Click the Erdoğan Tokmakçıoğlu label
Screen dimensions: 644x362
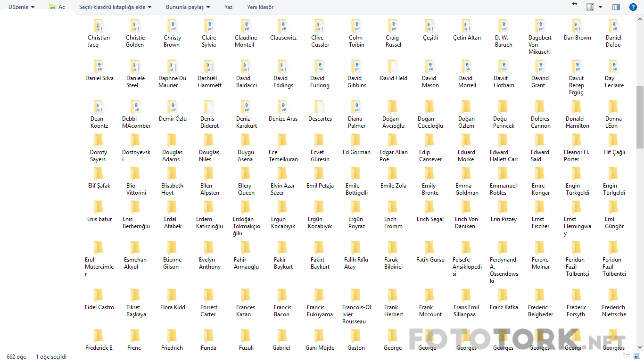click(x=246, y=226)
